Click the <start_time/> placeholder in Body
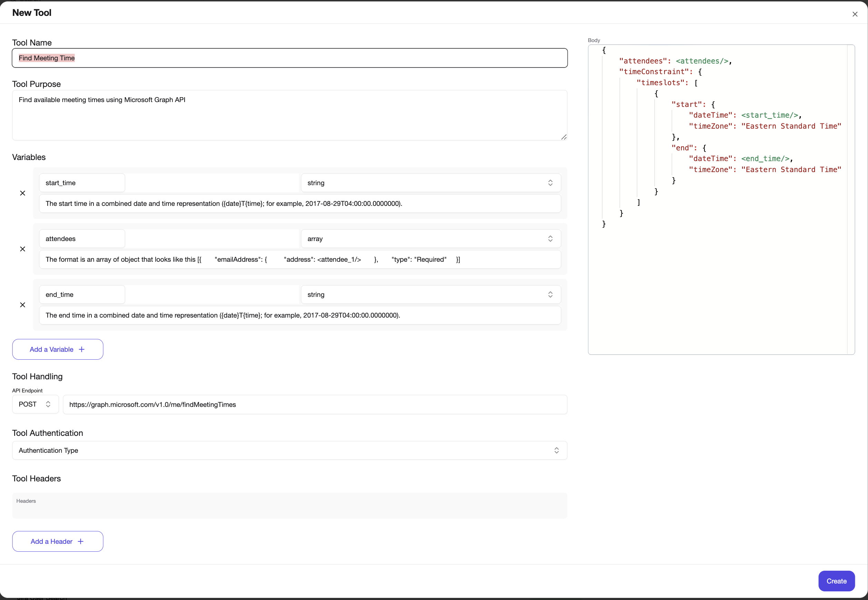This screenshot has height=600, width=868. coord(769,115)
